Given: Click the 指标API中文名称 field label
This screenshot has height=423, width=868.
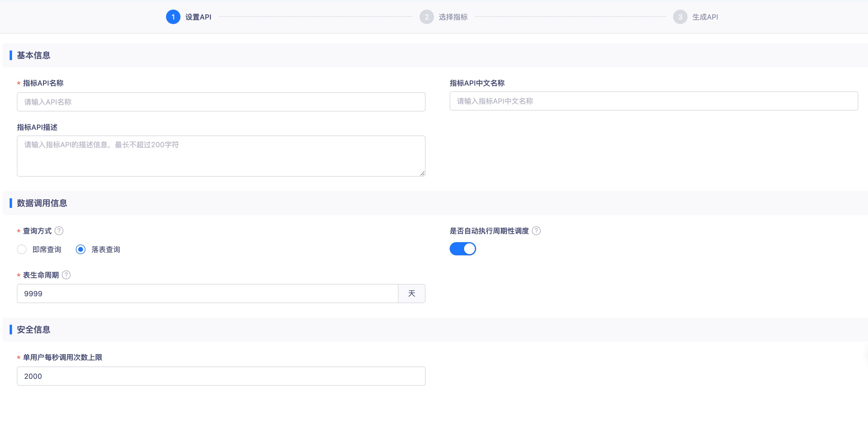Looking at the screenshot, I should (x=477, y=83).
